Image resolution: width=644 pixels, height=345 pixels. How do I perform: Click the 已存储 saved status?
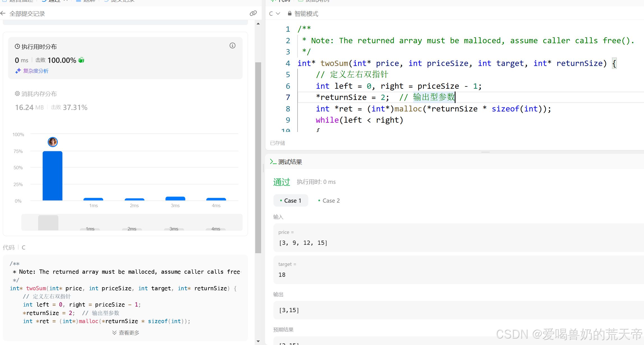(277, 143)
